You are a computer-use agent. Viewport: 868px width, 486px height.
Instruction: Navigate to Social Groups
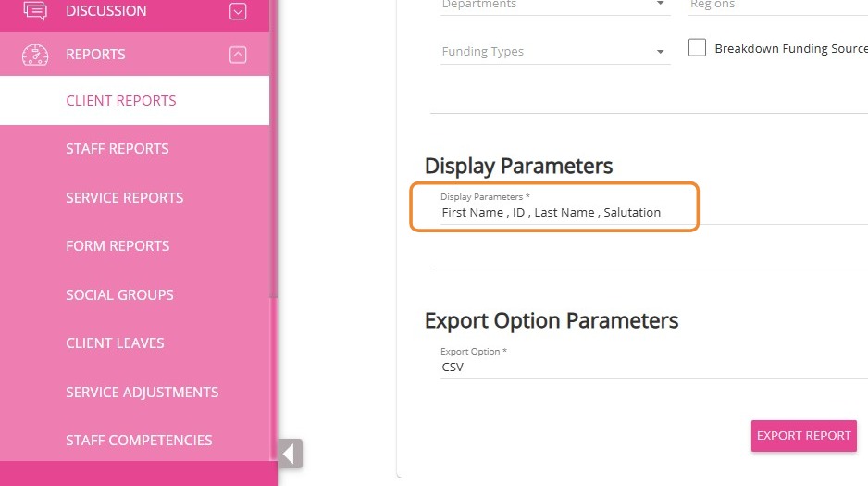pos(119,295)
